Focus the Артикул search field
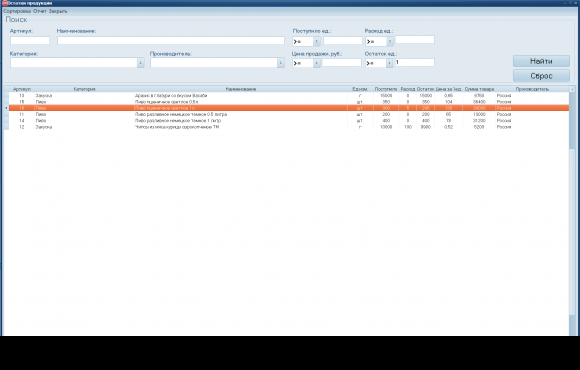 [30, 40]
